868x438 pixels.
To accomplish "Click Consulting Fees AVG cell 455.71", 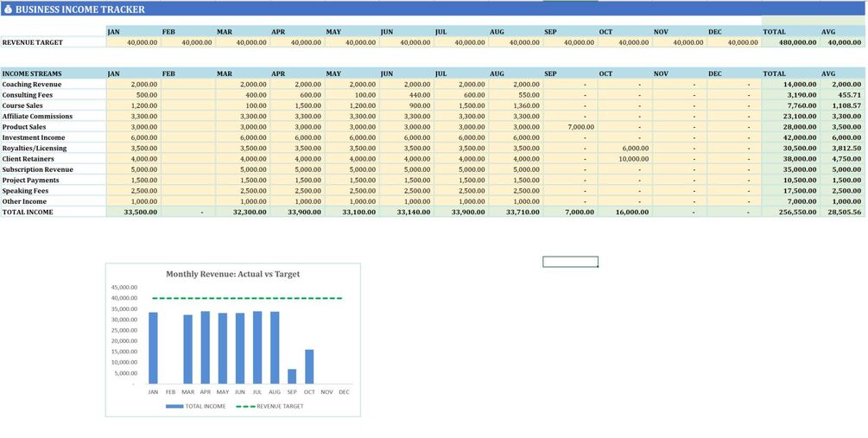I will point(841,95).
